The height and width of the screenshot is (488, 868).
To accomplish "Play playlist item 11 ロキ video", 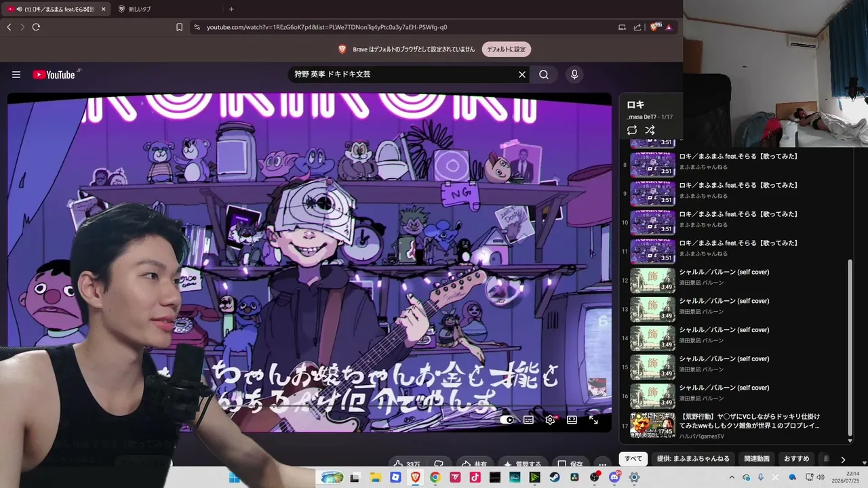I will pos(734,251).
